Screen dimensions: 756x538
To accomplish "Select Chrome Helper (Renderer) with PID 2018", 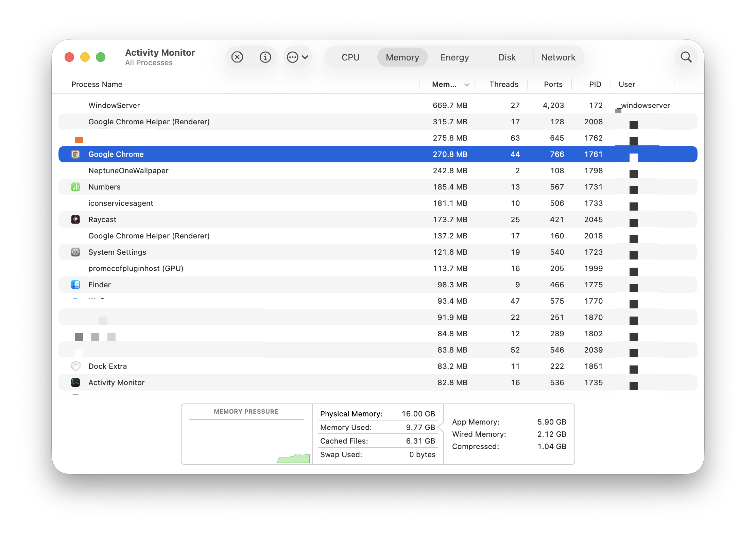I will [378, 236].
